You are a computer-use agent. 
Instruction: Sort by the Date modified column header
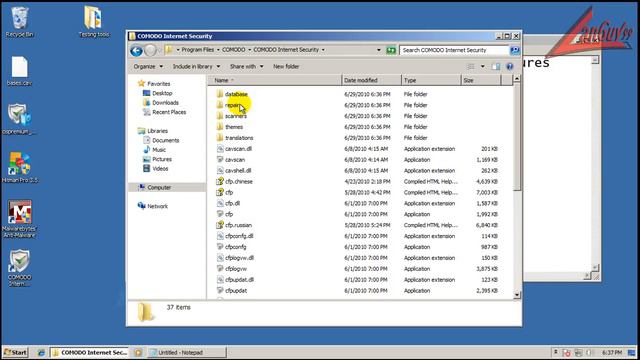(x=371, y=80)
